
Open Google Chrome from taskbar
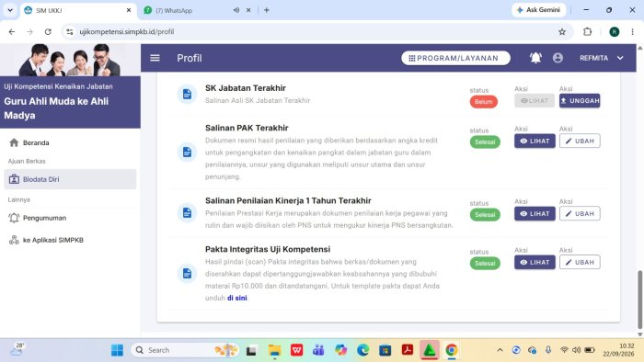[x=452, y=350]
